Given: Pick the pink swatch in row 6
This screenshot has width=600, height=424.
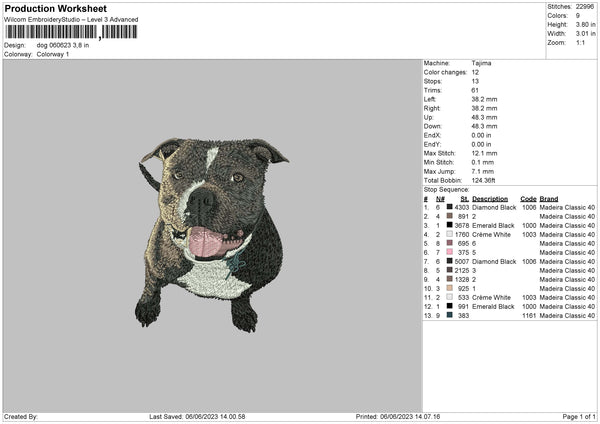Looking at the screenshot, I should (x=450, y=252).
